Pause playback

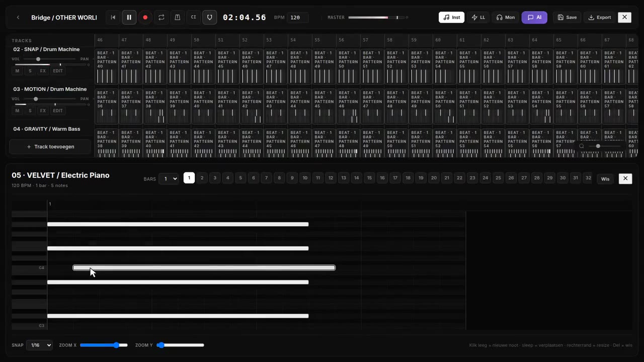click(129, 18)
